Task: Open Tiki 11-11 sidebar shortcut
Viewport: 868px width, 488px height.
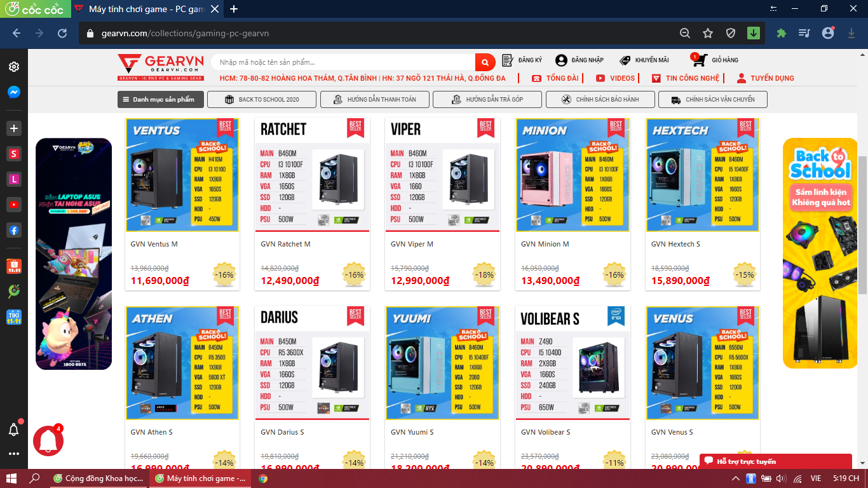Action: pos(13,316)
